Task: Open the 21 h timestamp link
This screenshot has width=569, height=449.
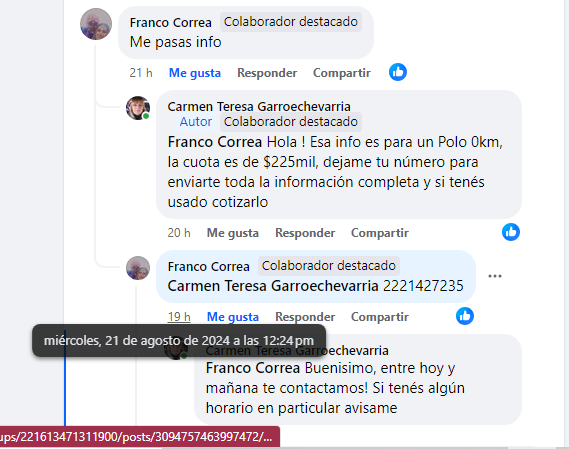Action: (141, 73)
